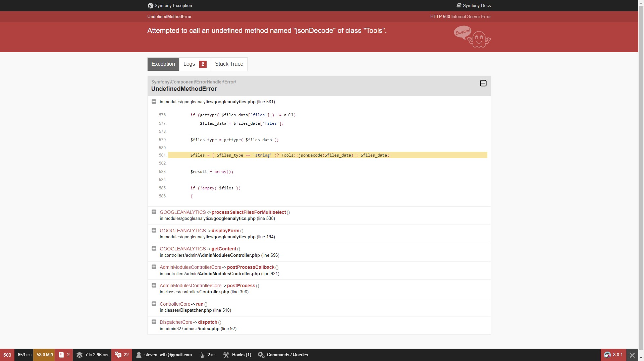Click the 7 in 2.96 ms cache stats

tap(97, 355)
